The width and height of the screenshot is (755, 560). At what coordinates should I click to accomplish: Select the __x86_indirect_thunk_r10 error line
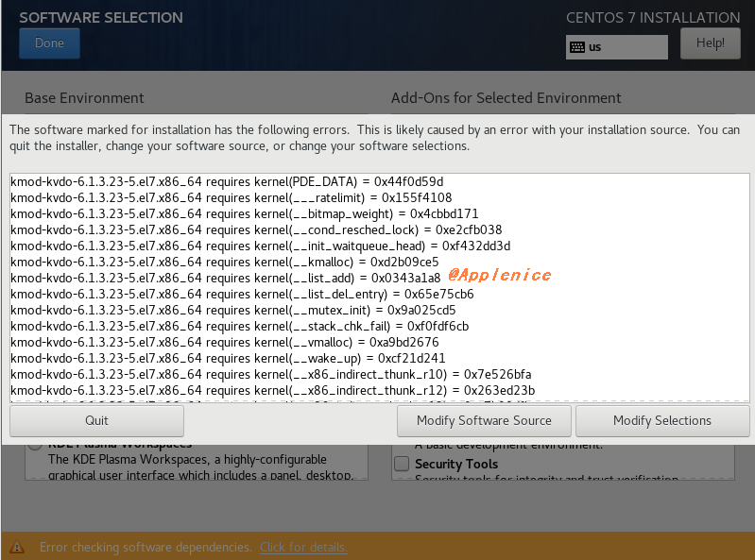point(271,374)
